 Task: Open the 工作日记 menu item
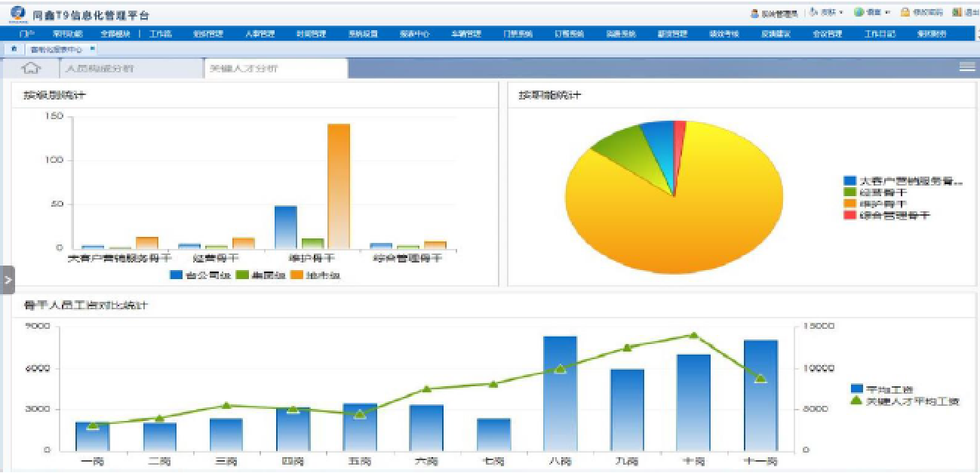tap(880, 34)
